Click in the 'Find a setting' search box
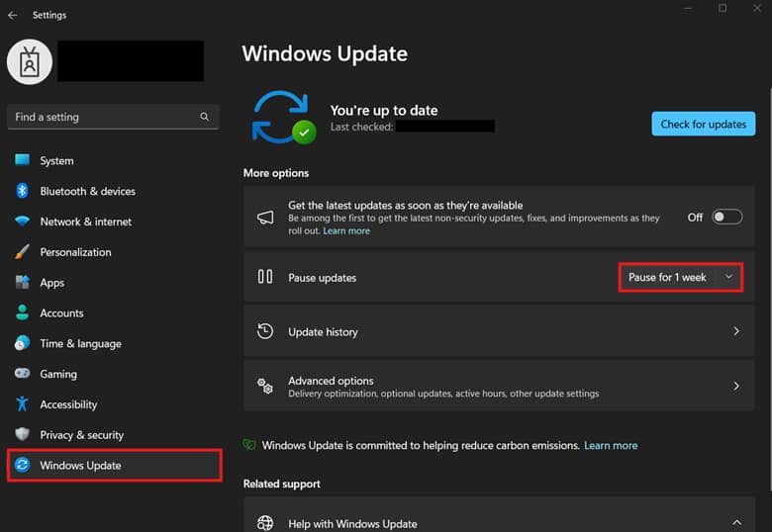 click(113, 117)
